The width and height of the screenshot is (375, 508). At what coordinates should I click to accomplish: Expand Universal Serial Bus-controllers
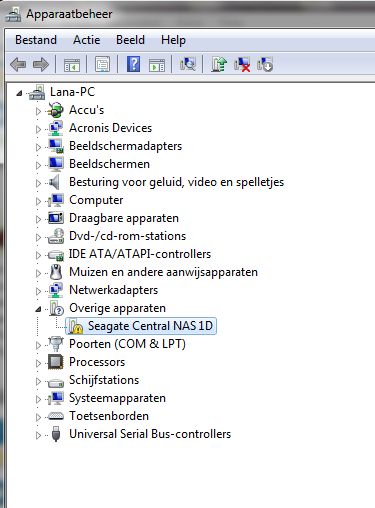click(x=38, y=435)
